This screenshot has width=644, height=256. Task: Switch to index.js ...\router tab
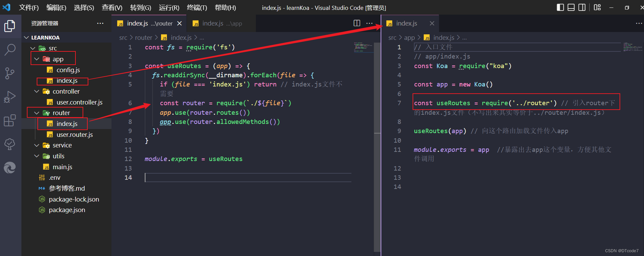click(x=150, y=23)
